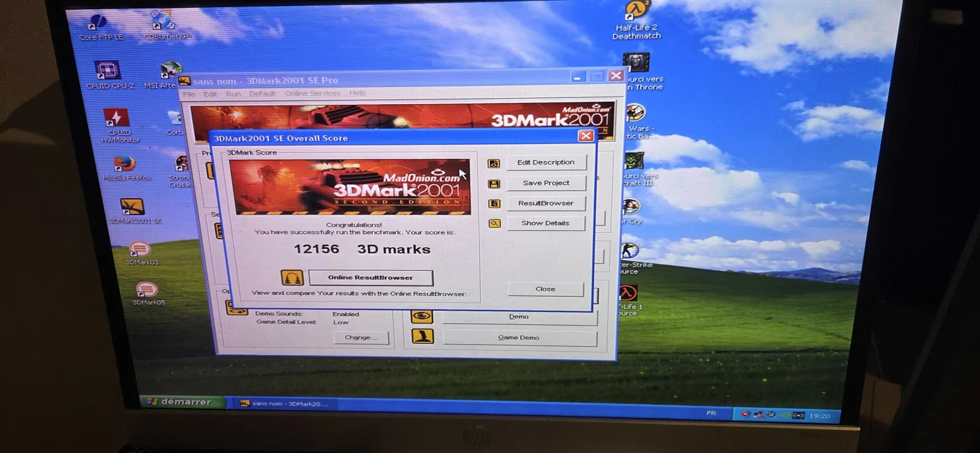Click the 3DMark2001 taskbar window button
The height and width of the screenshot is (453, 980).
point(285,404)
